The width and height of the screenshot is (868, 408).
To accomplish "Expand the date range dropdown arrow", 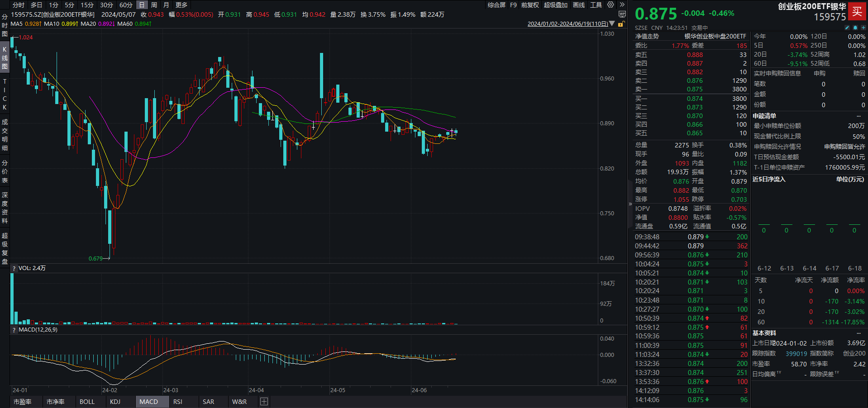I will click(612, 24).
